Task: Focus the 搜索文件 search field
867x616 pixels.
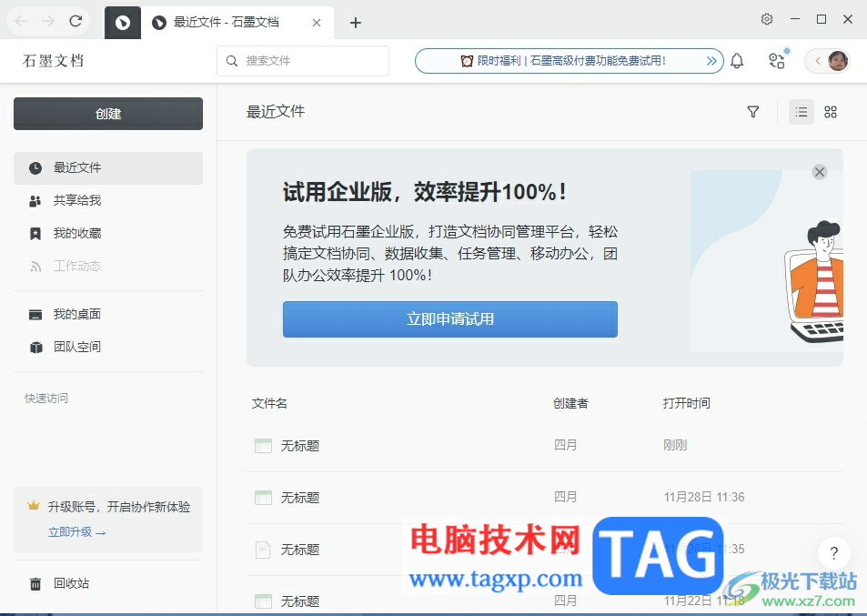Action: (x=303, y=61)
